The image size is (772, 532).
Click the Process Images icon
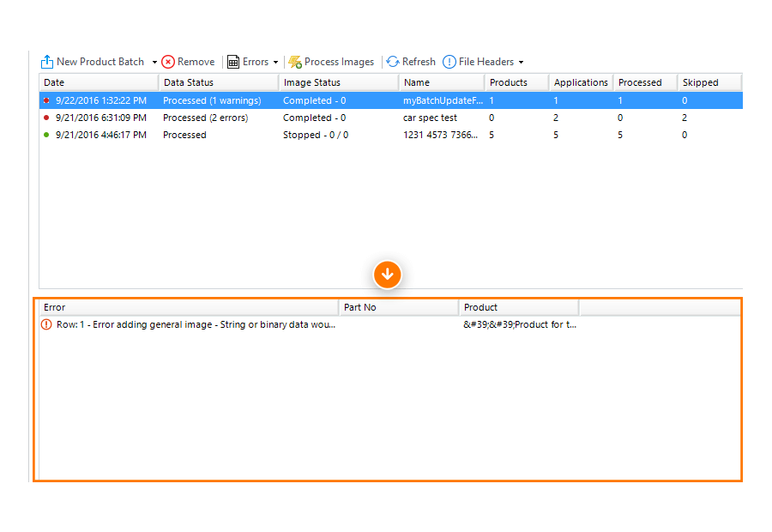point(295,62)
